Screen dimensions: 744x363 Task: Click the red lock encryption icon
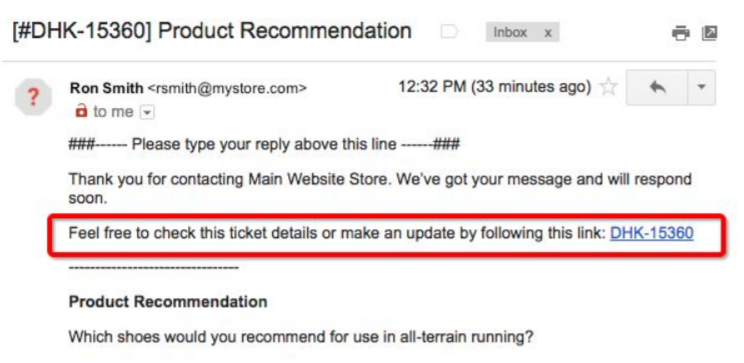(x=82, y=111)
